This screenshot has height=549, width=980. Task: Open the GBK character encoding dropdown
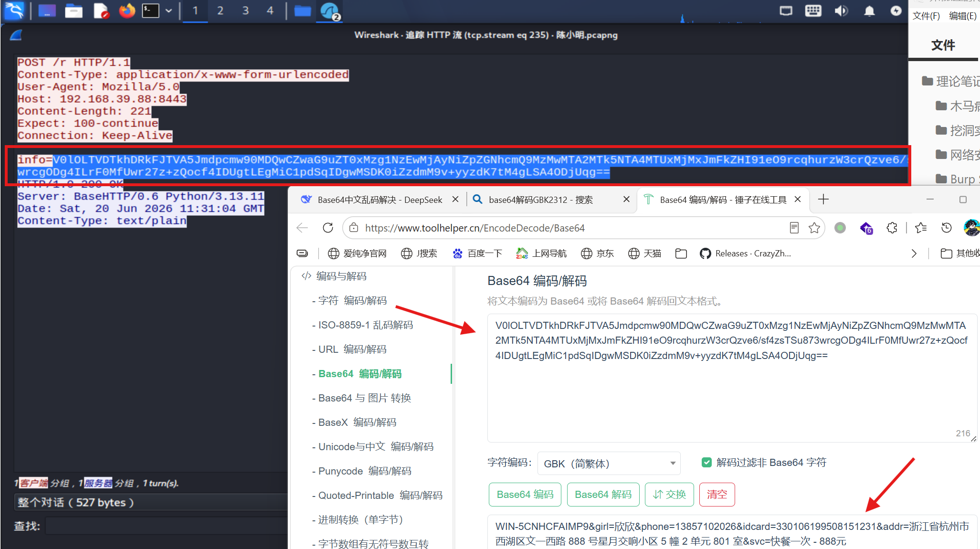(609, 463)
